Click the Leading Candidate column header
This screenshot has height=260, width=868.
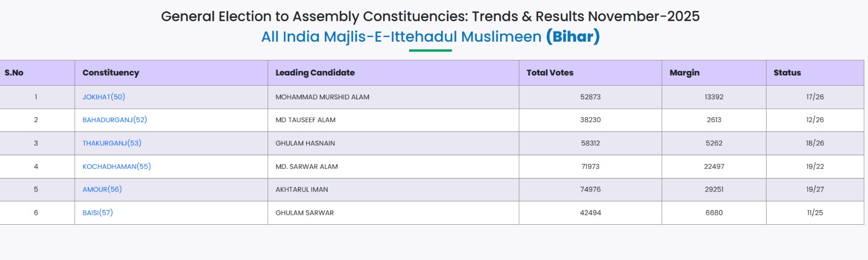pos(315,73)
